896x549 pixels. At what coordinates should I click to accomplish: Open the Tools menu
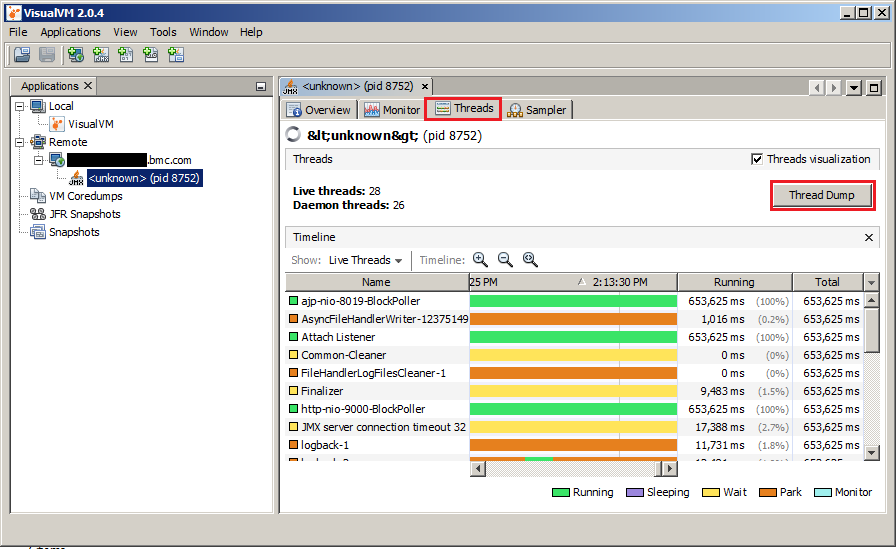[163, 32]
